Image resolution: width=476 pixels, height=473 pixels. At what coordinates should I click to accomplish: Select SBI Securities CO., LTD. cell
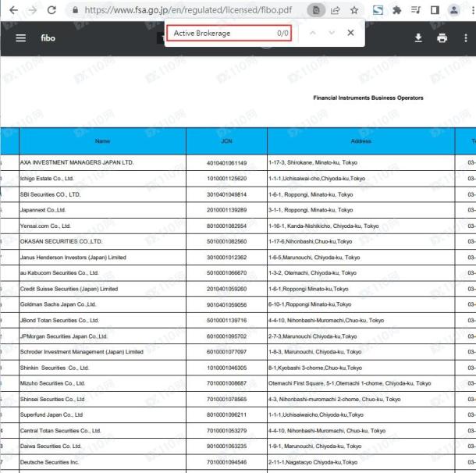(102, 194)
